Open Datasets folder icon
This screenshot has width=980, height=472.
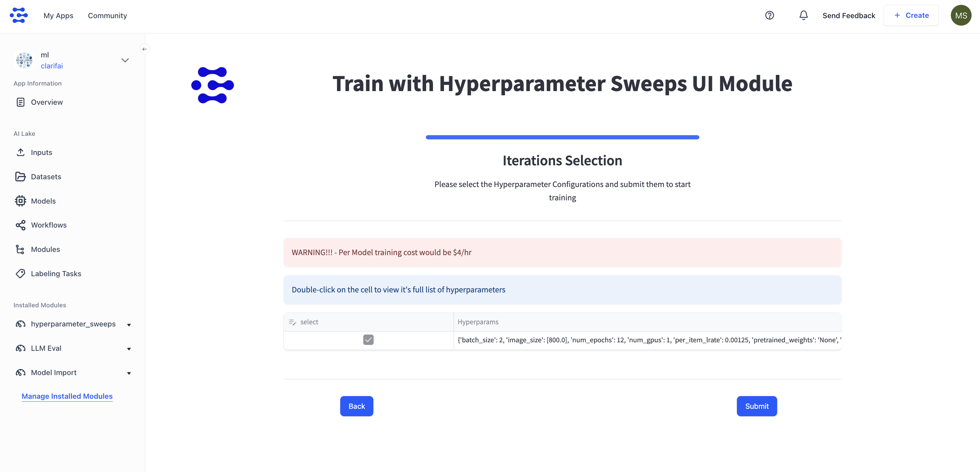20,177
